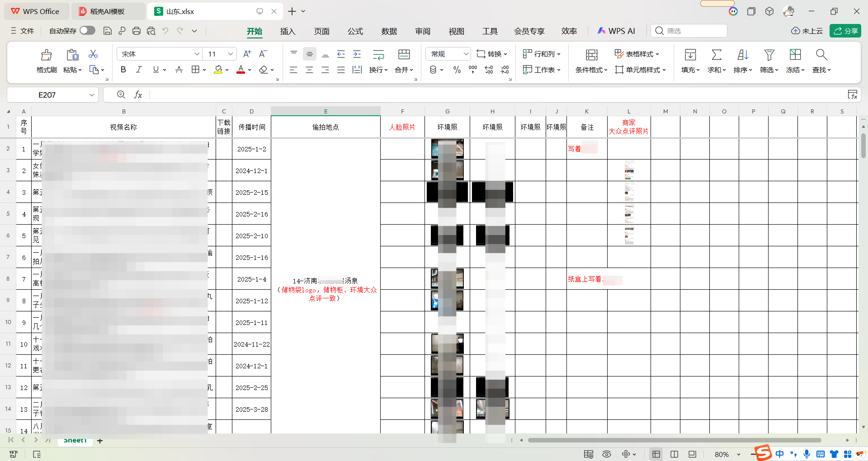
Task: Open the Insert (插入) ribbon tab
Action: (288, 31)
